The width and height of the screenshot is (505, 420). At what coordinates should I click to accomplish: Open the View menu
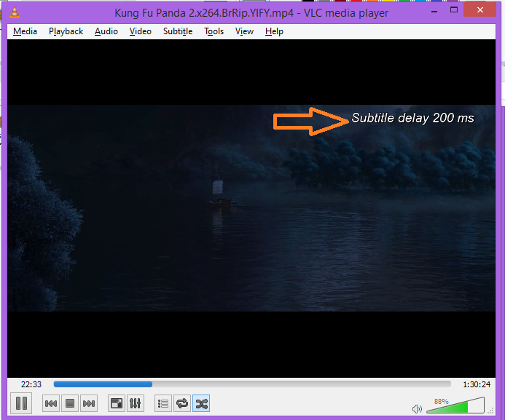coord(244,31)
